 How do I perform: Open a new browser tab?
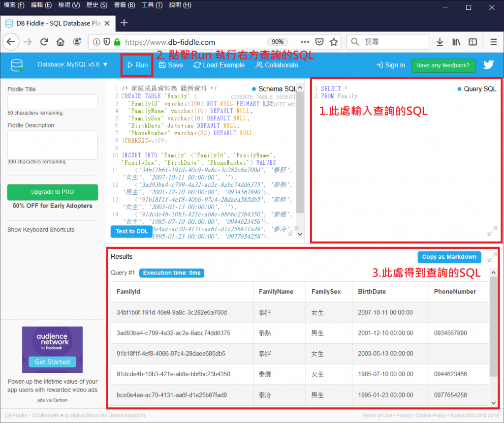(124, 23)
